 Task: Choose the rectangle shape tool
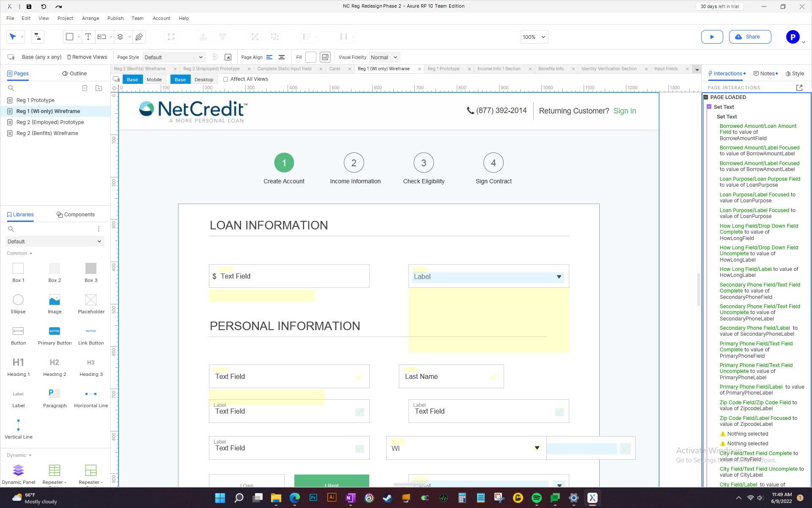(x=70, y=37)
